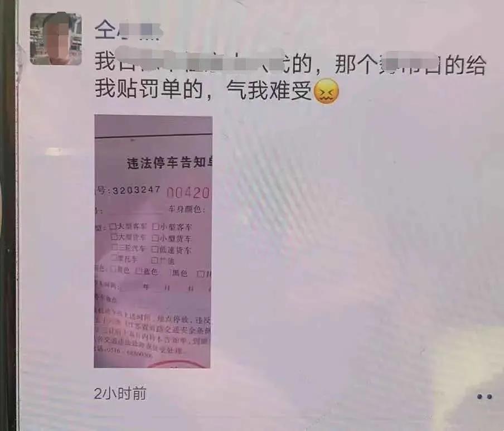
Task: Tap the angry face emoji in post
Action: pyautogui.click(x=326, y=91)
